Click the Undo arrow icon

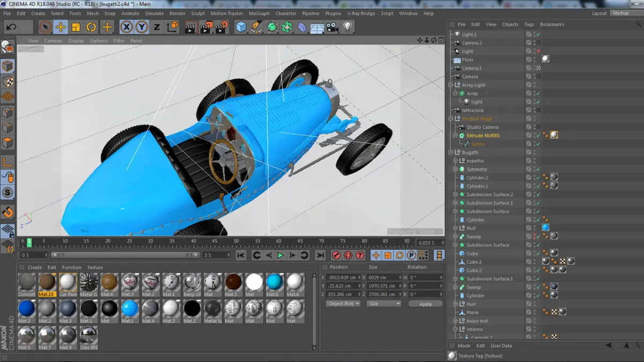click(11, 26)
